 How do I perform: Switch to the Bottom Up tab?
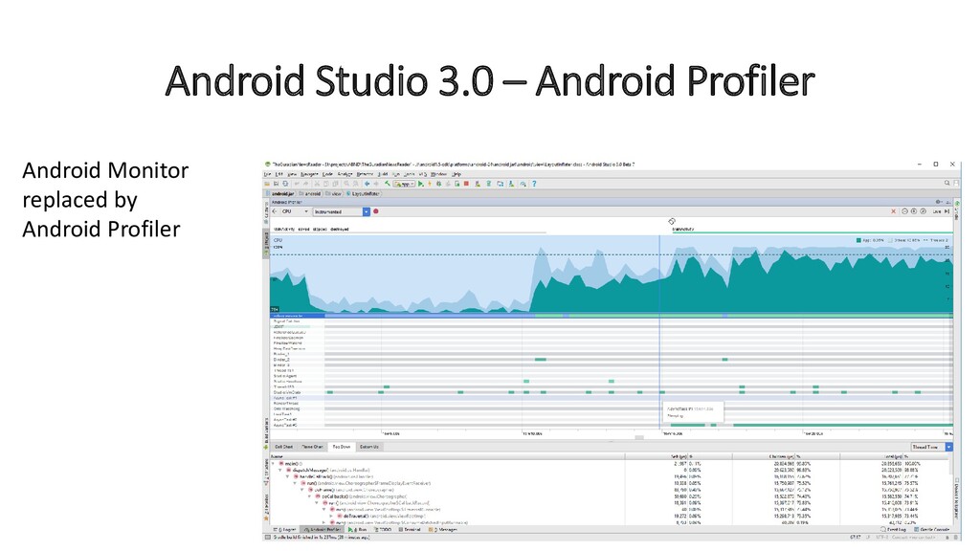click(x=369, y=447)
